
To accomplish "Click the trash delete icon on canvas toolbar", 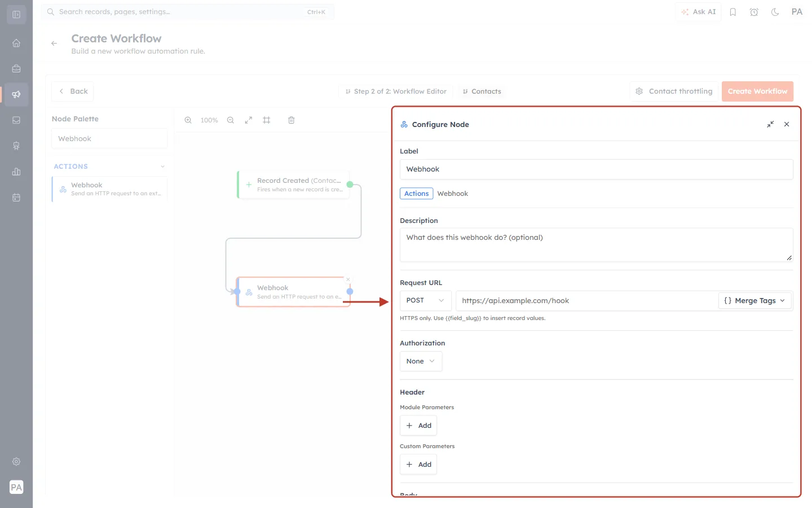I will [x=292, y=120].
